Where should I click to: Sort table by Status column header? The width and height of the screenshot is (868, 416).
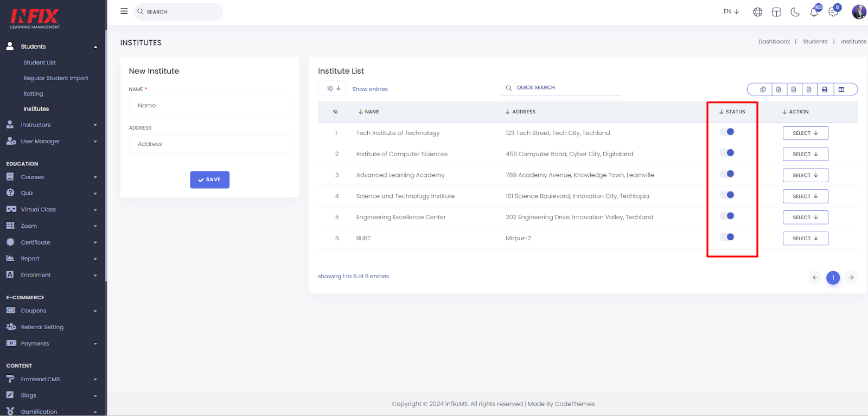(732, 112)
